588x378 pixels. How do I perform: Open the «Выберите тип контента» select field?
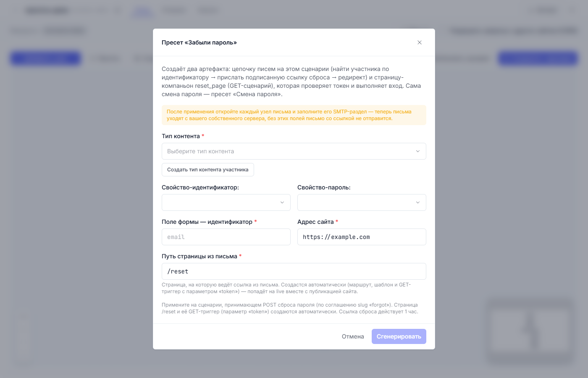click(294, 151)
